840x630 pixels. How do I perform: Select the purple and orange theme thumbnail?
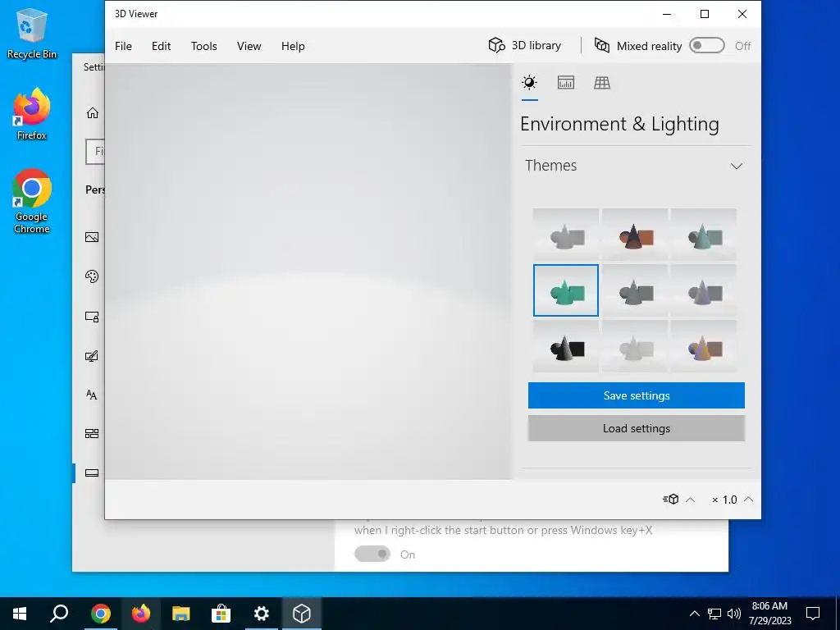point(704,346)
